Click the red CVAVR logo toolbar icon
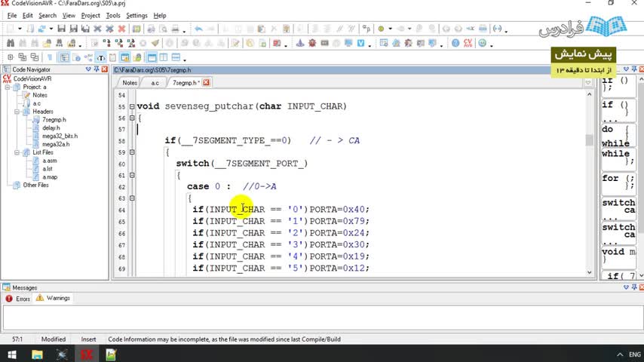 [468, 43]
